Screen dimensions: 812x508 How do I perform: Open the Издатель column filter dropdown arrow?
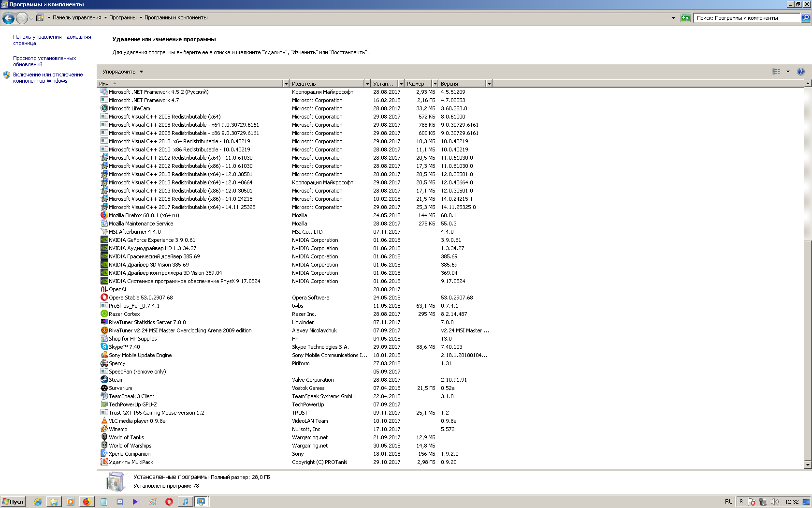click(367, 84)
